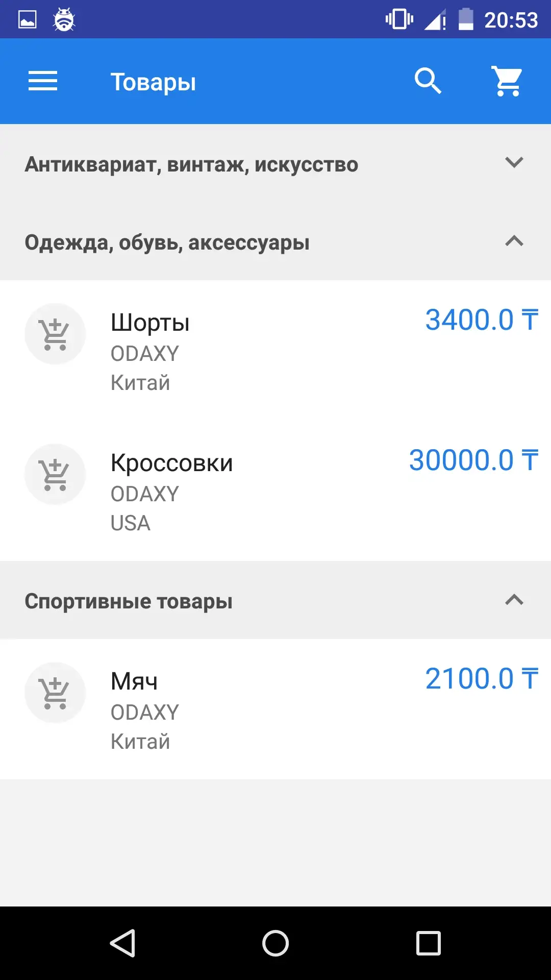Expand Антиквариат, винтаж, искусство chevron

(x=514, y=163)
